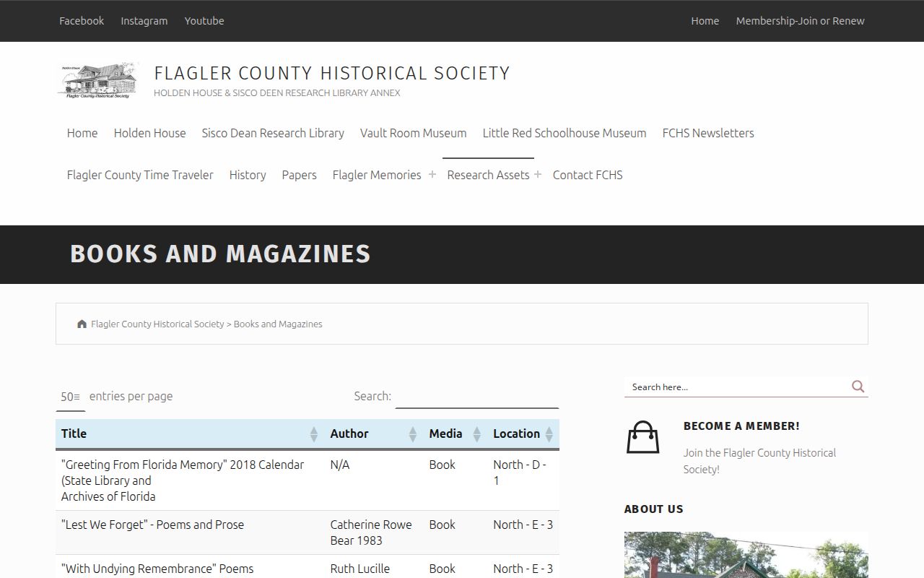The height and width of the screenshot is (578, 924).
Task: Click the "North - D - 1" location cell
Action: click(x=523, y=480)
